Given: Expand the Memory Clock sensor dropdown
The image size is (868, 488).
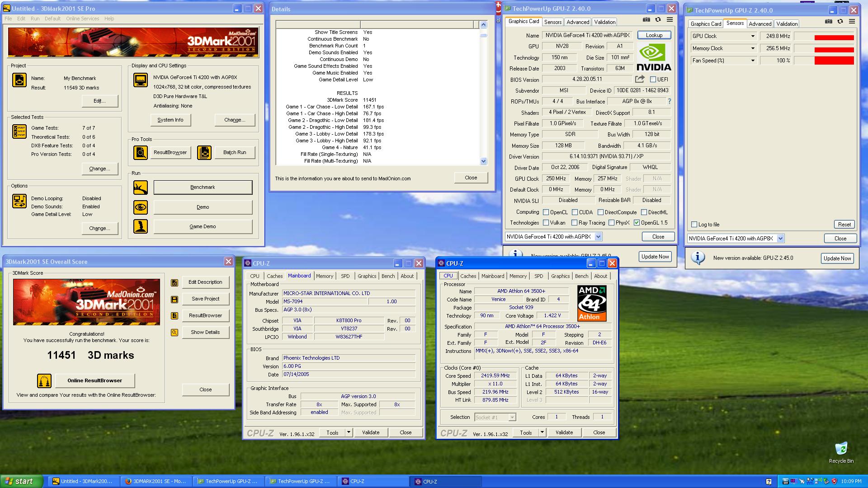Looking at the screenshot, I should (753, 48).
